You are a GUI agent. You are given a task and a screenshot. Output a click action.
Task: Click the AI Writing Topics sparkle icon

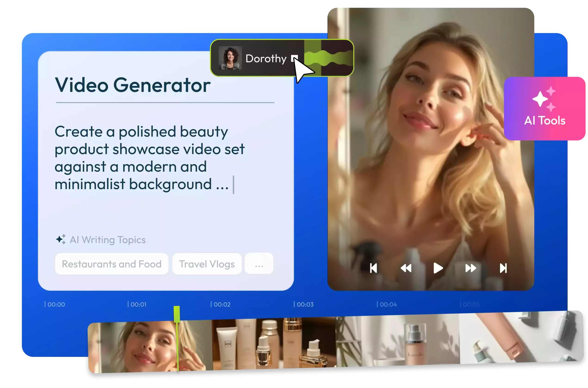pyautogui.click(x=61, y=239)
